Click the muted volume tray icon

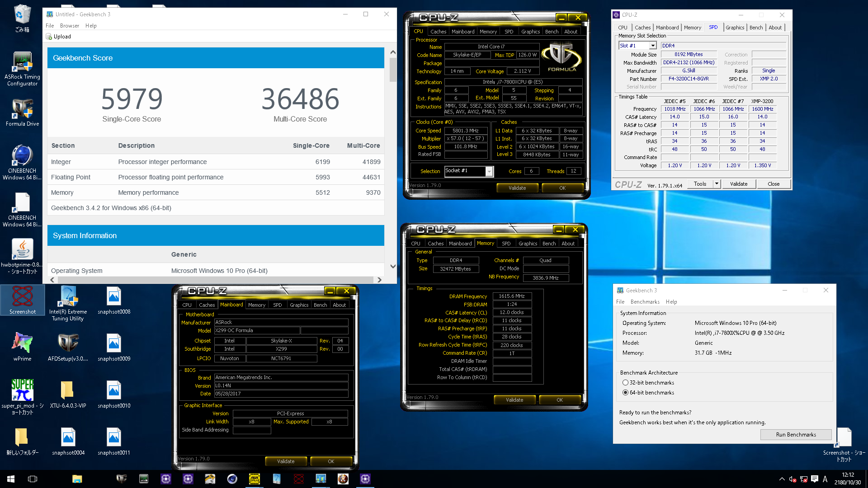[793, 479]
